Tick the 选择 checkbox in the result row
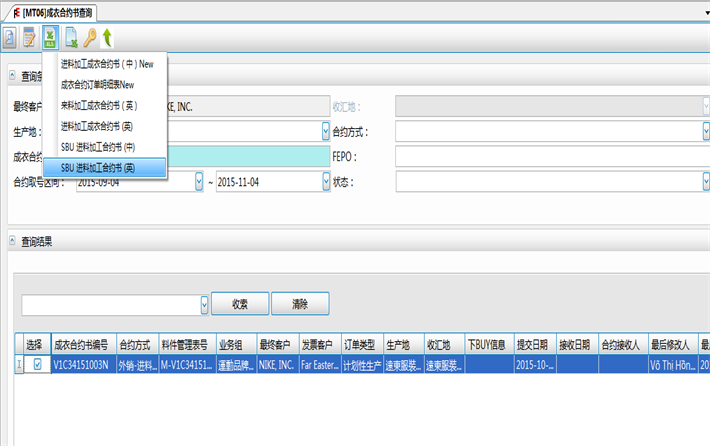The image size is (710, 446). coord(38,365)
